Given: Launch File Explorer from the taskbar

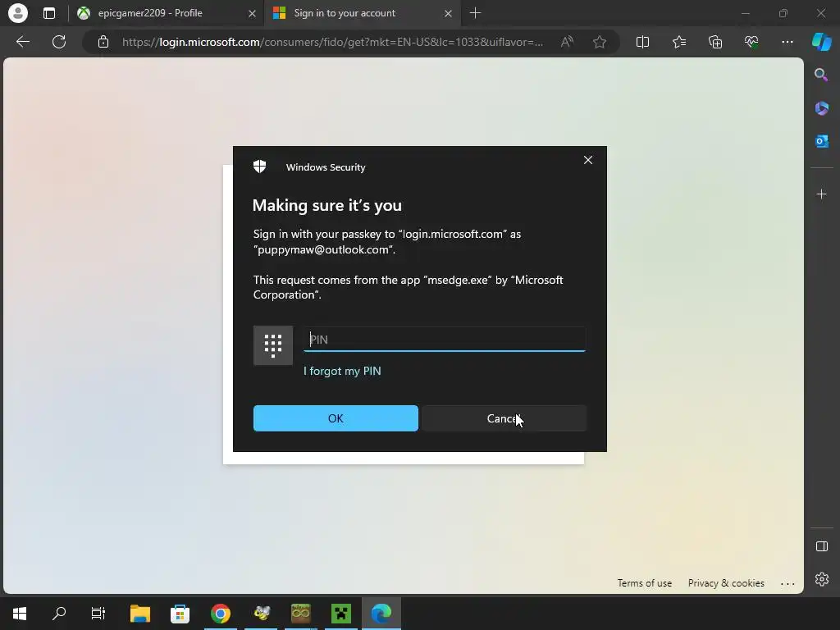Looking at the screenshot, I should 140,614.
